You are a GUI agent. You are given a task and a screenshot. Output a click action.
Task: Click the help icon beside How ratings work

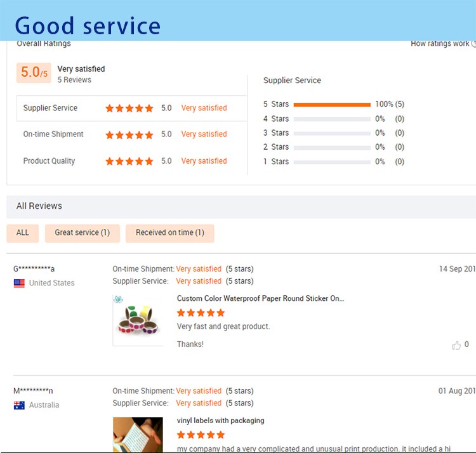pos(473,44)
